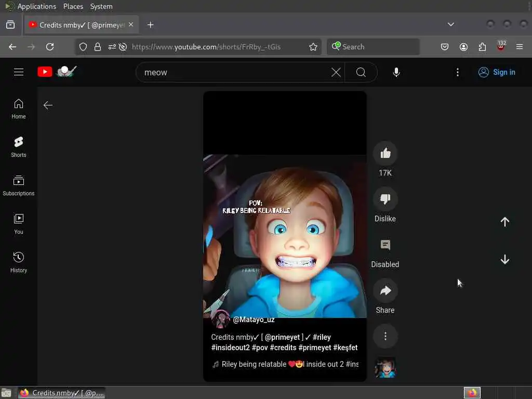Click the #keşfet hashtag

tap(345, 348)
